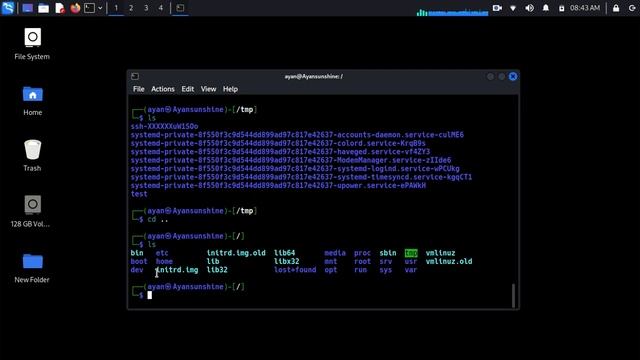Click the ModemManager.service line

[x=291, y=160]
